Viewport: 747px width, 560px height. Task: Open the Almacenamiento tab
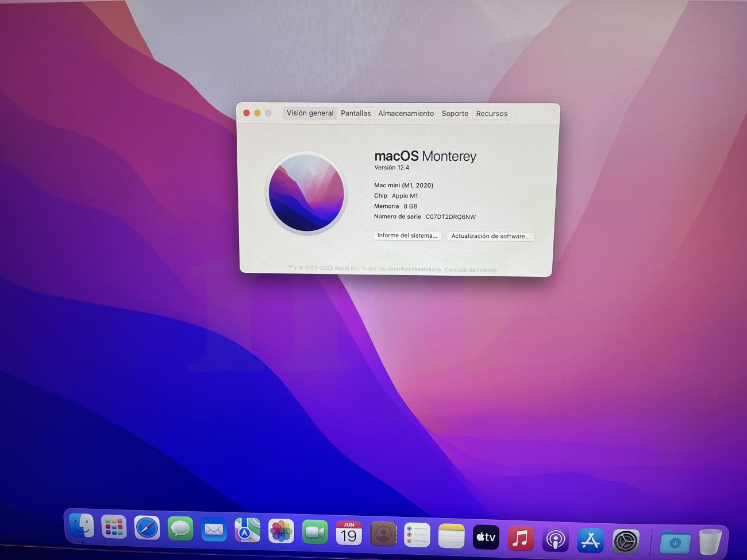(406, 114)
